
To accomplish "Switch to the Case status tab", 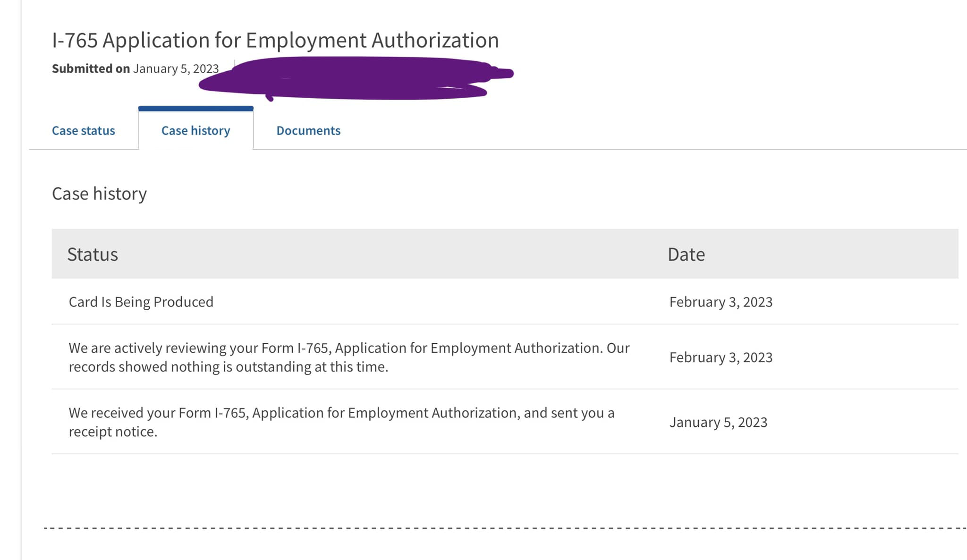I will click(83, 130).
